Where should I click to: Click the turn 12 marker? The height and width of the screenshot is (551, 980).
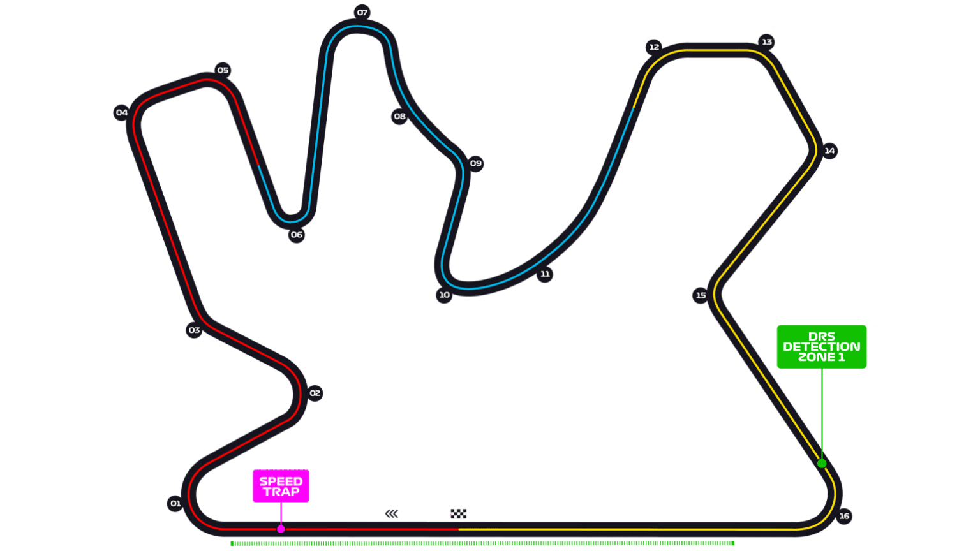[654, 47]
